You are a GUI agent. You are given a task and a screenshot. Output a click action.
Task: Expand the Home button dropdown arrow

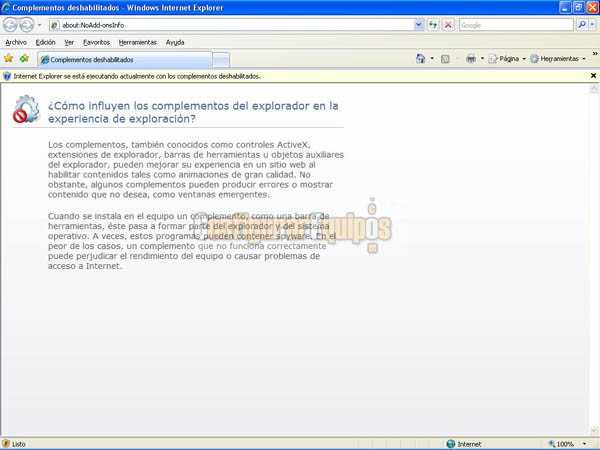[x=432, y=59]
